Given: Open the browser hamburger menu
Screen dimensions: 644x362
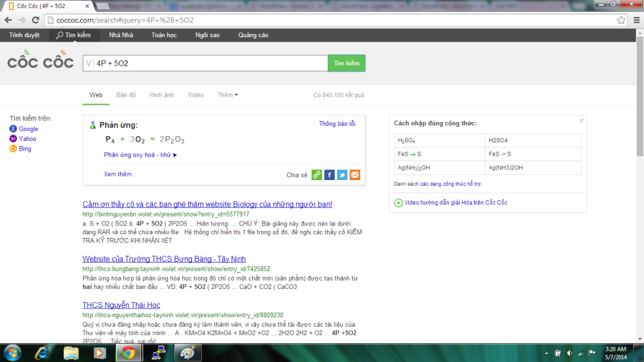Looking at the screenshot, I should [x=636, y=20].
